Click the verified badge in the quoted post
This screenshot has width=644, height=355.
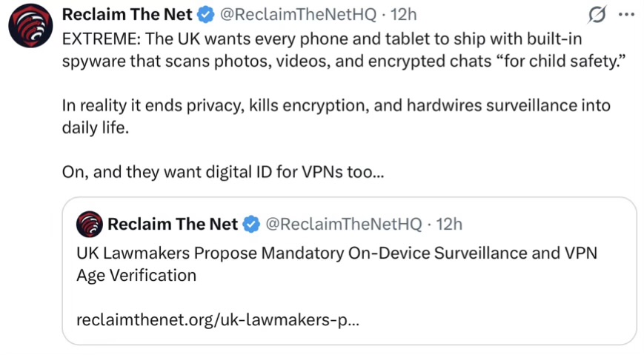click(252, 224)
